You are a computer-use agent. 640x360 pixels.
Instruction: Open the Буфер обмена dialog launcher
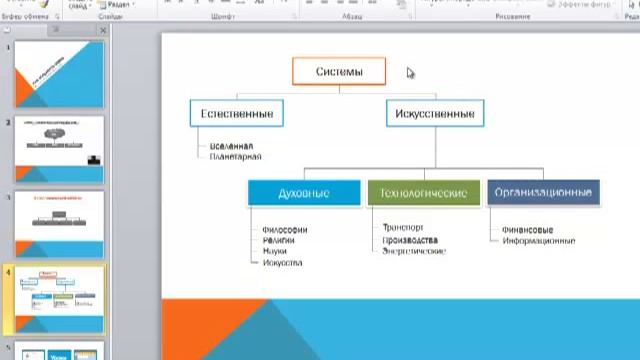pos(57,17)
